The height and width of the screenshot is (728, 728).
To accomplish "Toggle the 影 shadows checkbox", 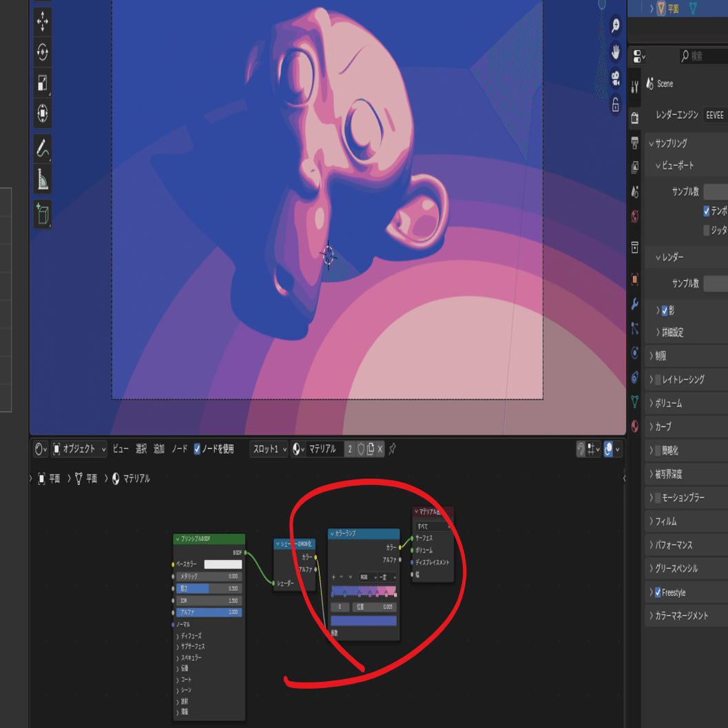I will coord(665,311).
